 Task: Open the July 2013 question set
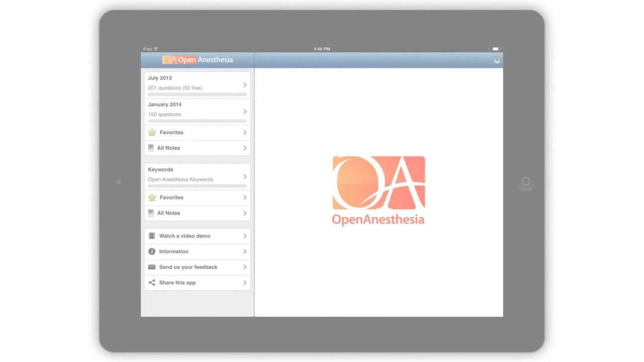[x=197, y=85]
